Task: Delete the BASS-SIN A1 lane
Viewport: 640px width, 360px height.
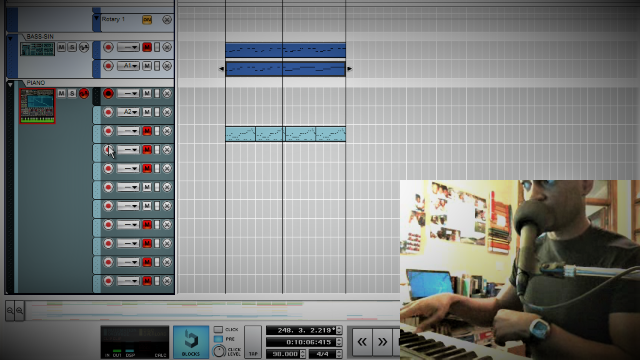Action: click(x=167, y=66)
